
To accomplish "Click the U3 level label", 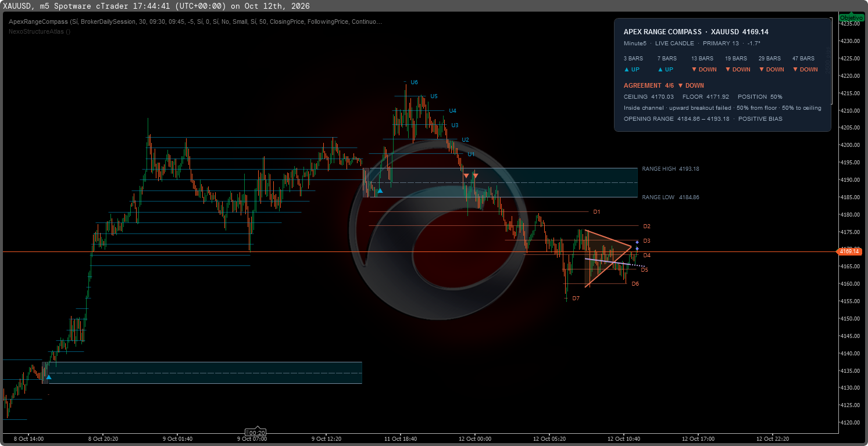I will pos(455,125).
